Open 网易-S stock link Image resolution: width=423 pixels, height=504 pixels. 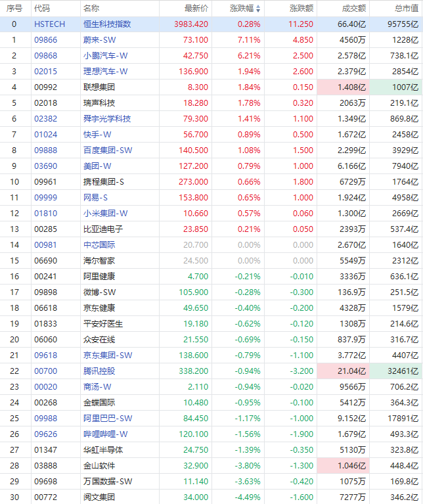click(x=95, y=197)
